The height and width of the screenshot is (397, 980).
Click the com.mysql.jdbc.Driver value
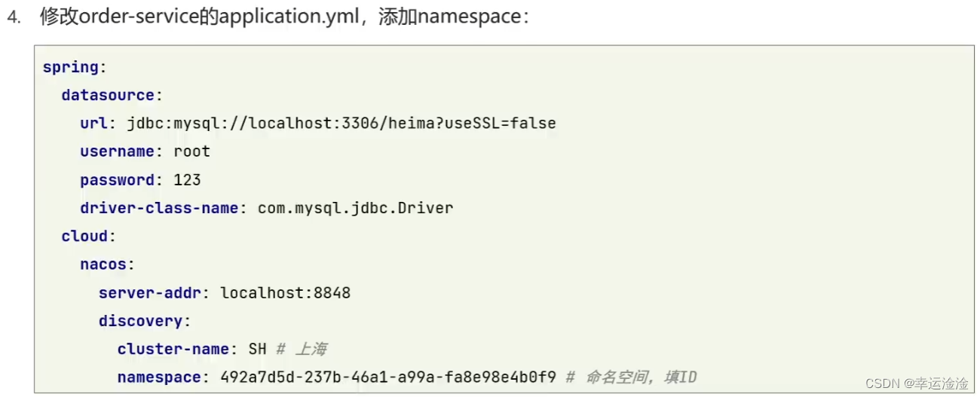(355, 208)
